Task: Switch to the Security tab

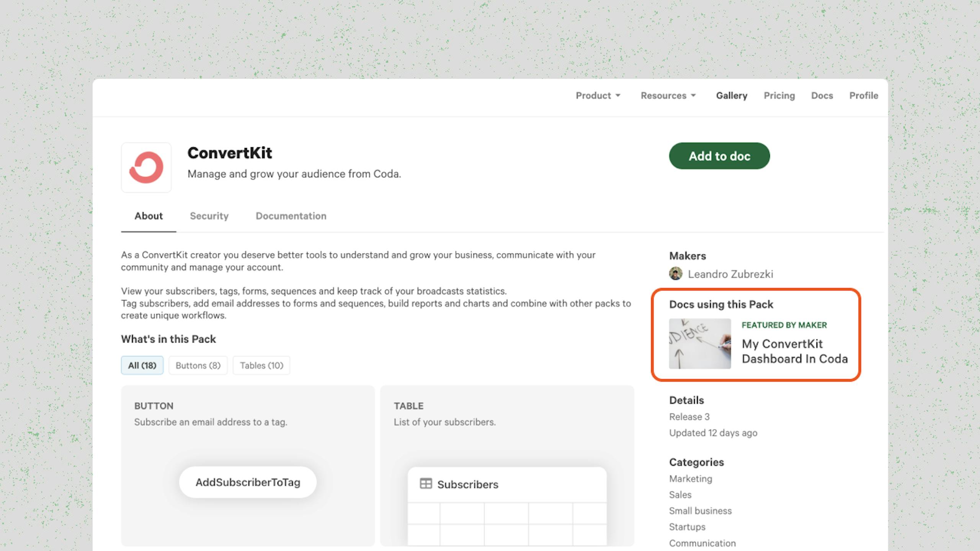Action: click(x=209, y=216)
